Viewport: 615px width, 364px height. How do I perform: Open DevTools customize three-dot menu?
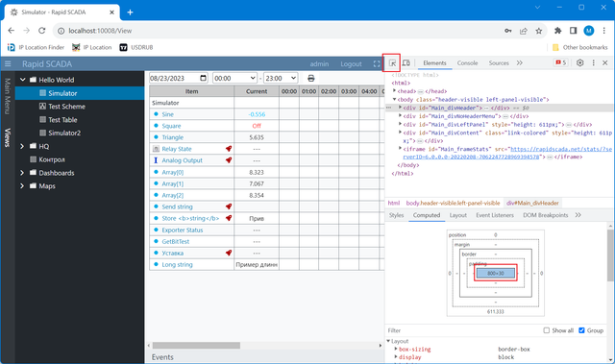593,62
